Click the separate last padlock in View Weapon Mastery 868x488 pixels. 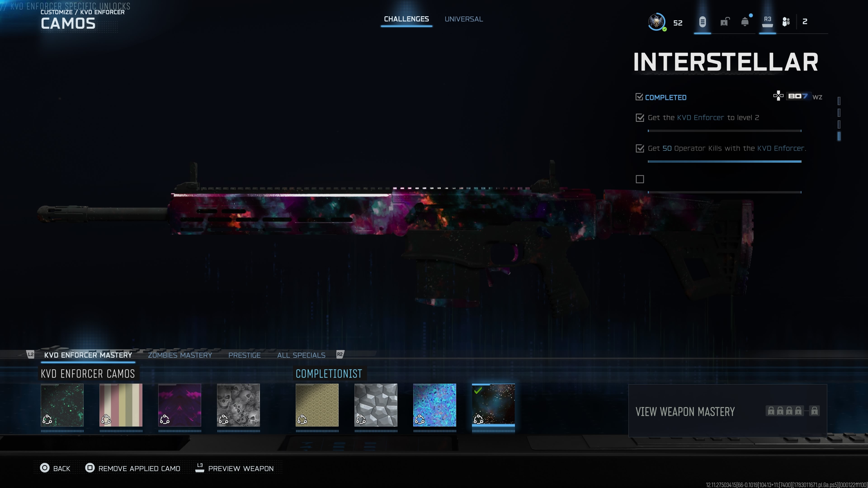point(814,411)
